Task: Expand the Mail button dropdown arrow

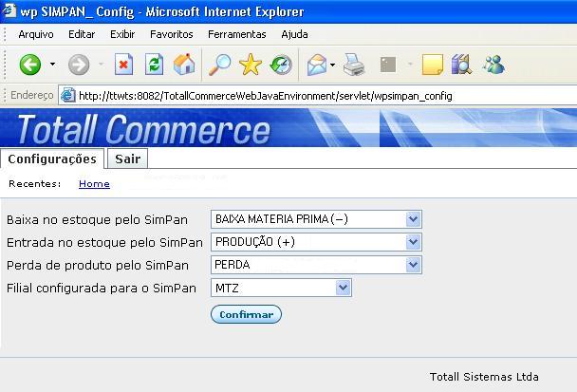Action: tap(333, 65)
